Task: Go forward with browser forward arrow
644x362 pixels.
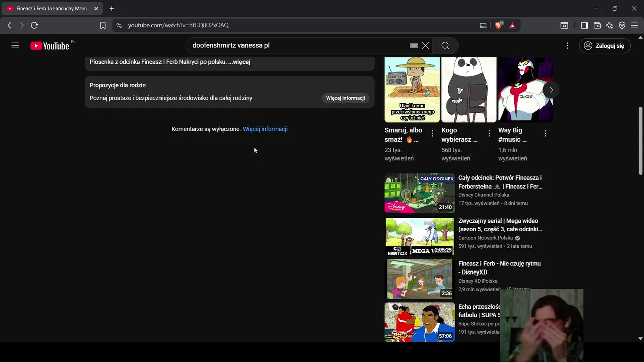Action: 22,25
